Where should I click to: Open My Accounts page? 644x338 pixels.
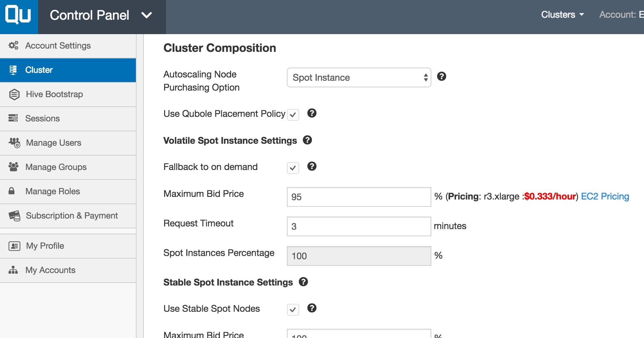click(68, 270)
